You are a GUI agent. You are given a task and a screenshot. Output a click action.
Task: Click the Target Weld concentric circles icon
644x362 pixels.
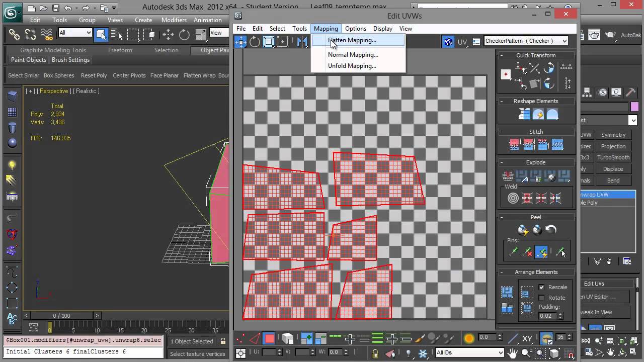[x=513, y=198]
